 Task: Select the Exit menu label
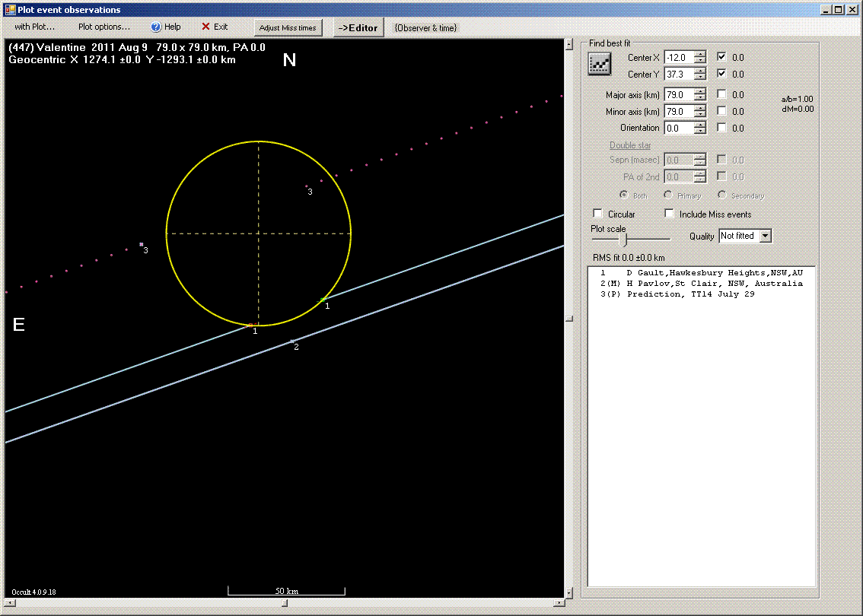(x=221, y=27)
